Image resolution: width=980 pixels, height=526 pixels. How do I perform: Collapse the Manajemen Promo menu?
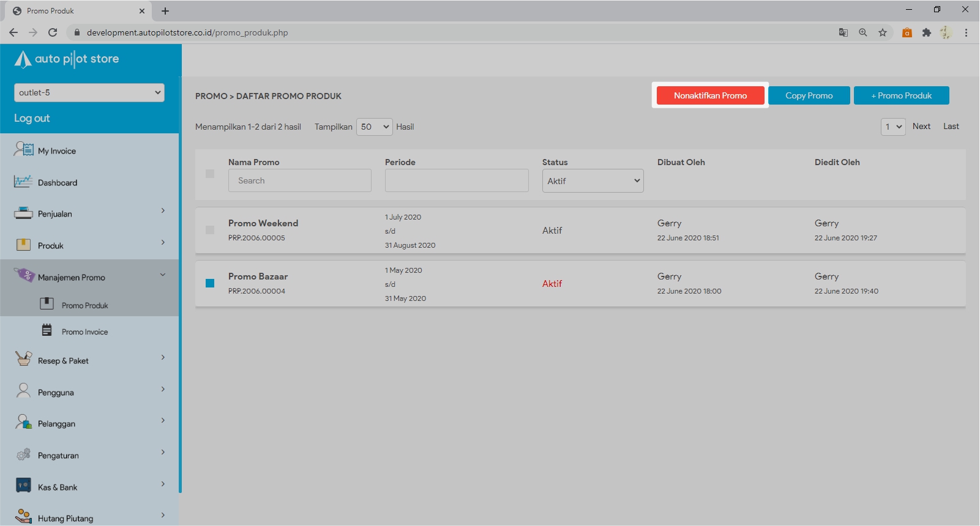pos(163,275)
